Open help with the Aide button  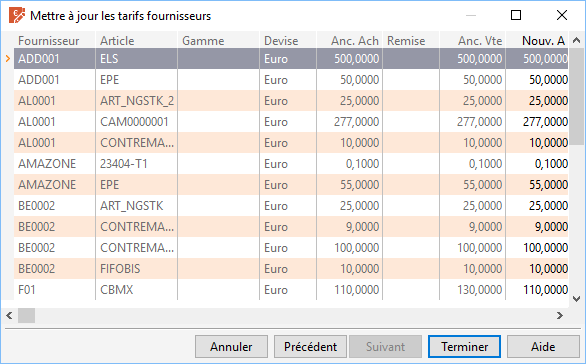pos(543,346)
